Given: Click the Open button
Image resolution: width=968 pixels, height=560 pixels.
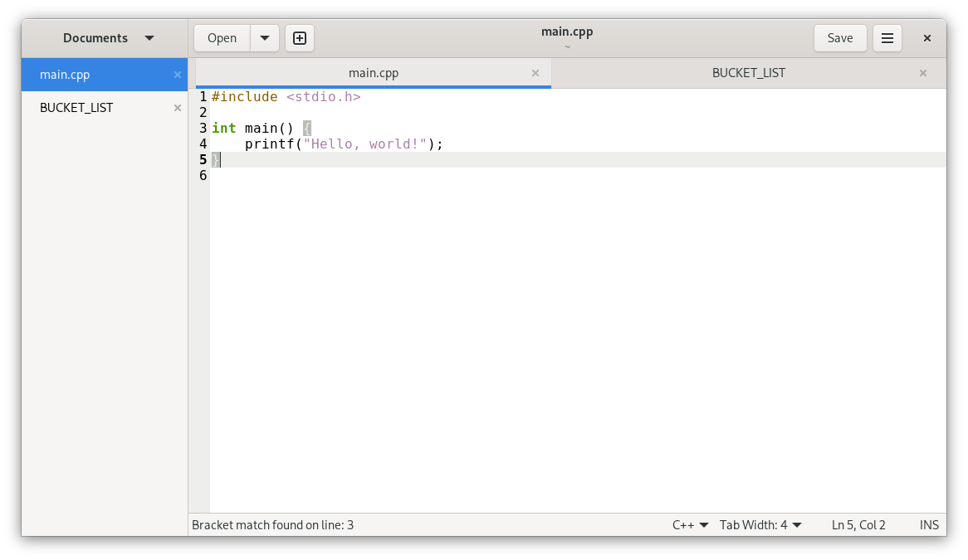Looking at the screenshot, I should pyautogui.click(x=221, y=37).
